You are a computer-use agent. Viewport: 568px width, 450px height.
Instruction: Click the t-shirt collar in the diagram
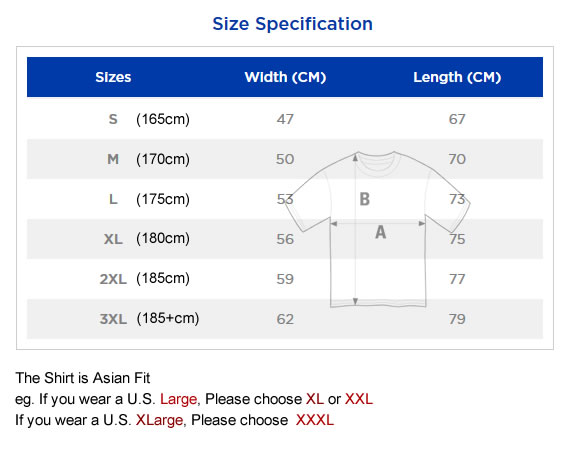tap(376, 159)
